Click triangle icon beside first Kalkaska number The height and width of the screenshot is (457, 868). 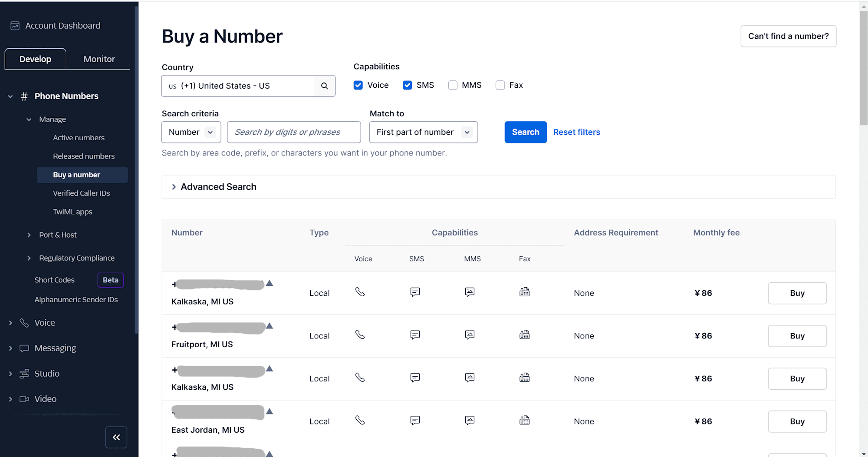(270, 283)
